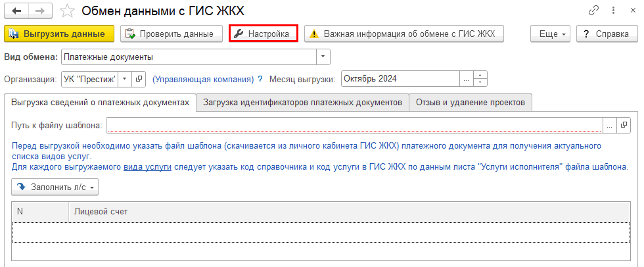Click the question mark next to Управляющая компания
This screenshot has width=644, height=267.
(260, 79)
